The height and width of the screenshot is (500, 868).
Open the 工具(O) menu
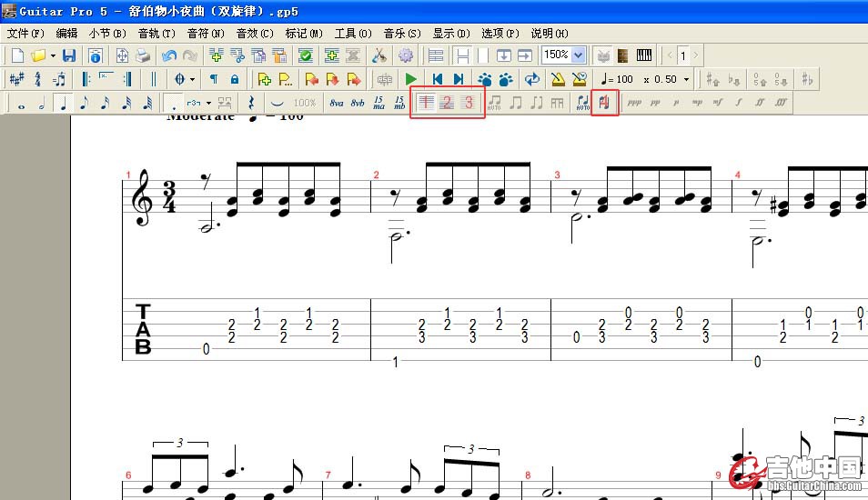click(353, 34)
